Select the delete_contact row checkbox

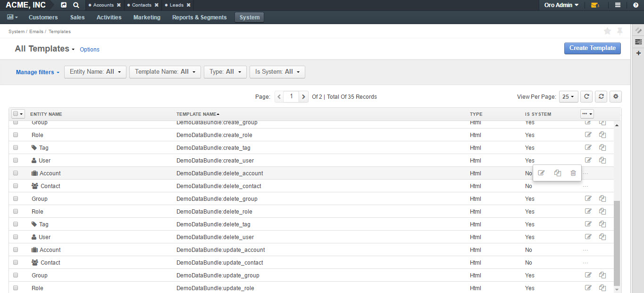(x=16, y=186)
